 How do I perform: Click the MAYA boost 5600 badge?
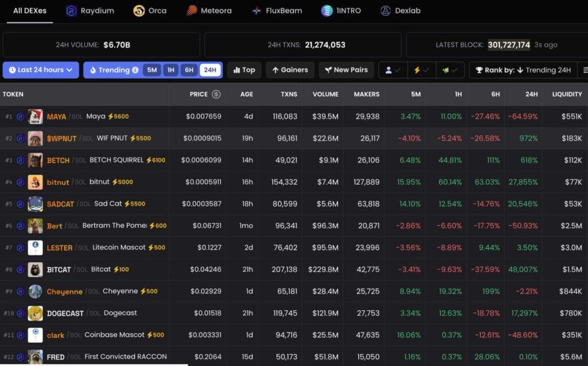[118, 116]
